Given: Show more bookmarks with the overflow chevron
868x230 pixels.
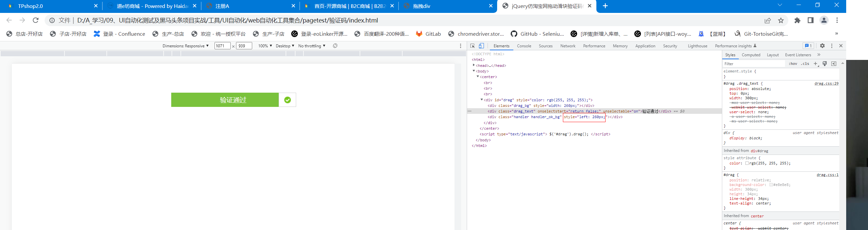Looking at the screenshot, I should 836,33.
